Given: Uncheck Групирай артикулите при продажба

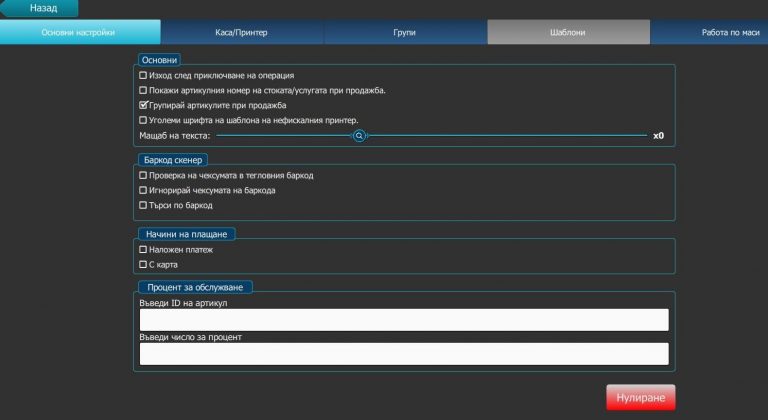Looking at the screenshot, I should pyautogui.click(x=143, y=105).
